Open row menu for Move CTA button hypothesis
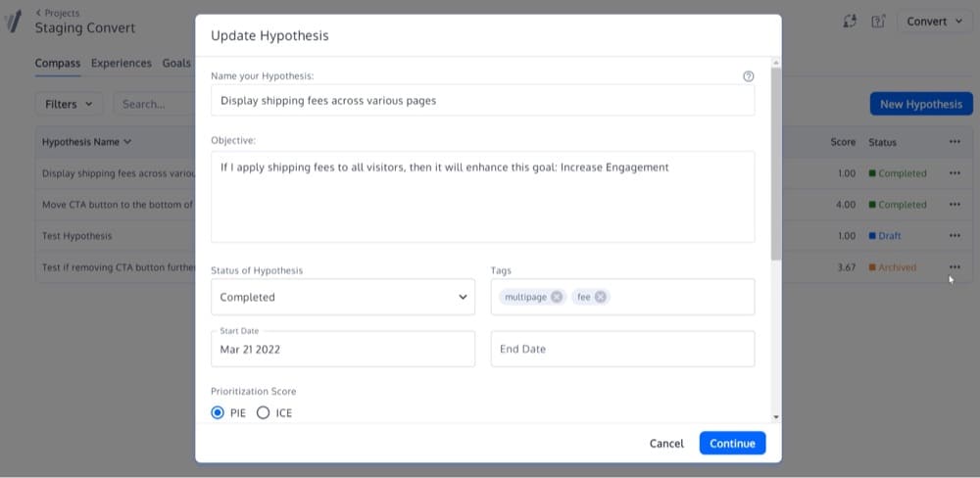The height and width of the screenshot is (478, 980). [x=955, y=205]
